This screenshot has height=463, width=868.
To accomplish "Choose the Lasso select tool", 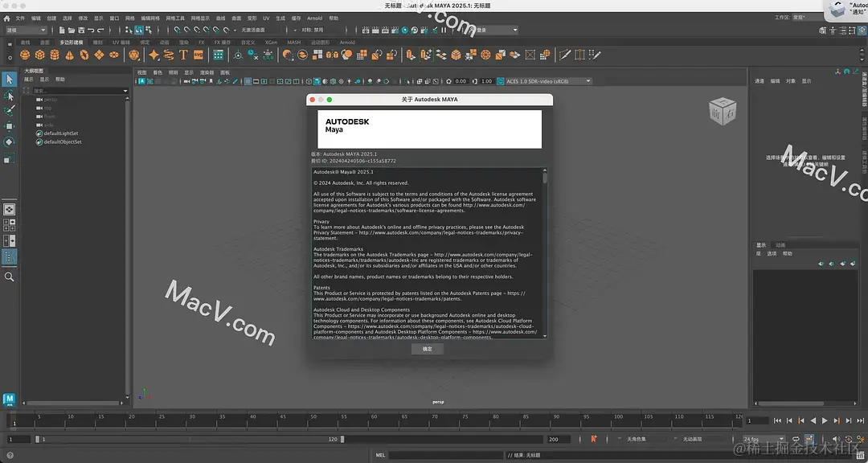I will click(x=9, y=96).
